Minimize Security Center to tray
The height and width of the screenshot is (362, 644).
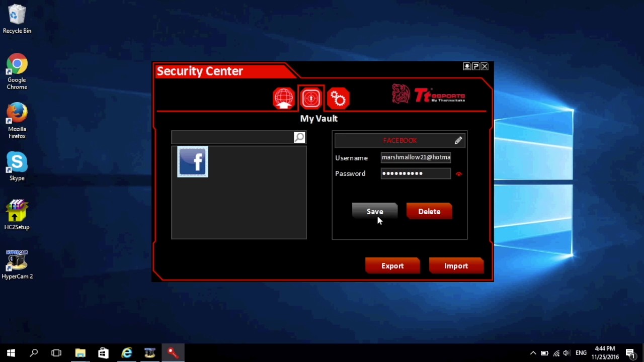467,66
